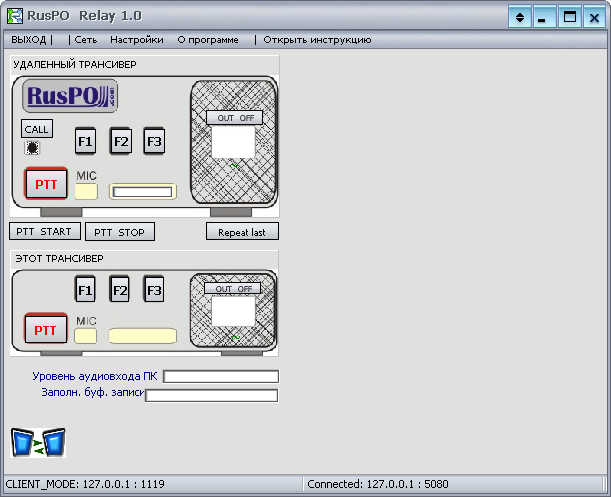Click the Repeat last button
Viewport: 611px width, 497px height.
pyautogui.click(x=242, y=232)
